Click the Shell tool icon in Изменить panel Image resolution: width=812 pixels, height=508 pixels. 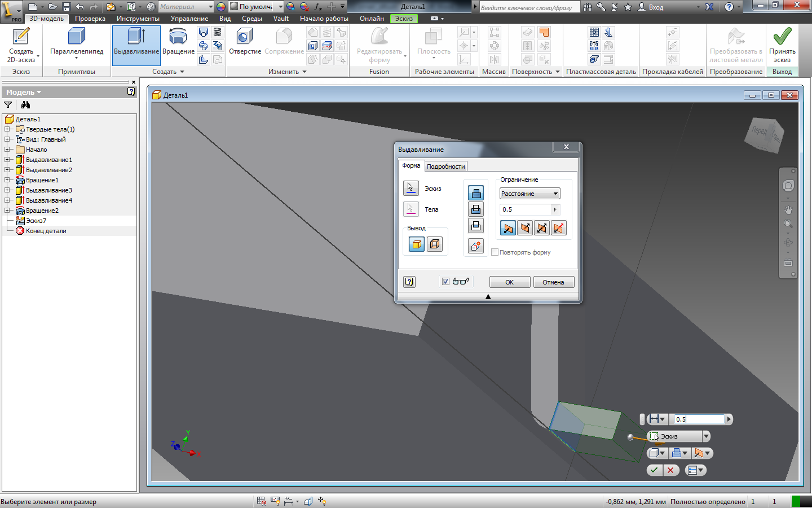[313, 46]
